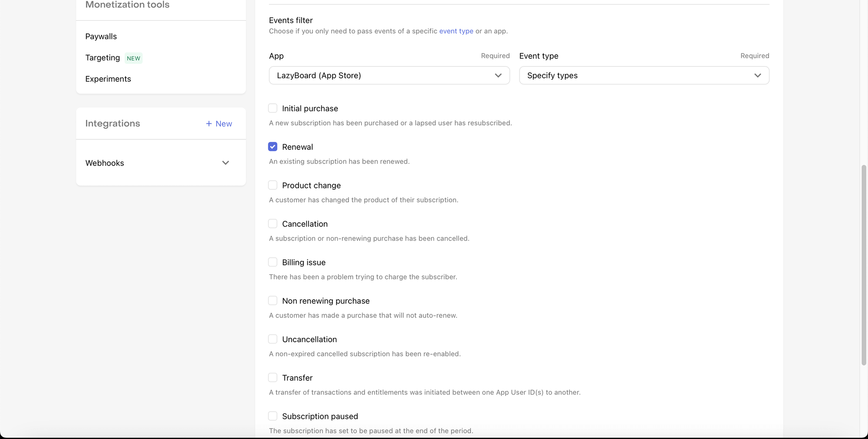Click the New integration button
This screenshot has width=868, height=439.
(x=219, y=124)
